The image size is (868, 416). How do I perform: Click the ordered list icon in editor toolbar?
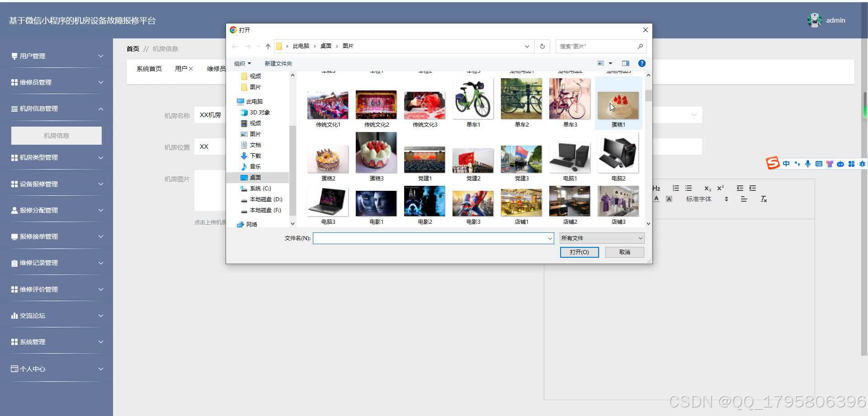pos(676,188)
